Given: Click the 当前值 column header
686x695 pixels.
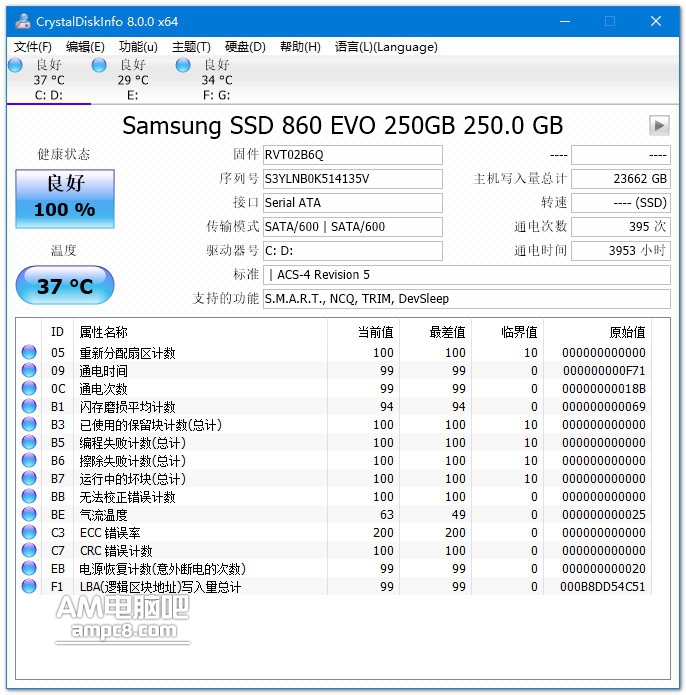Looking at the screenshot, I should click(x=363, y=332).
